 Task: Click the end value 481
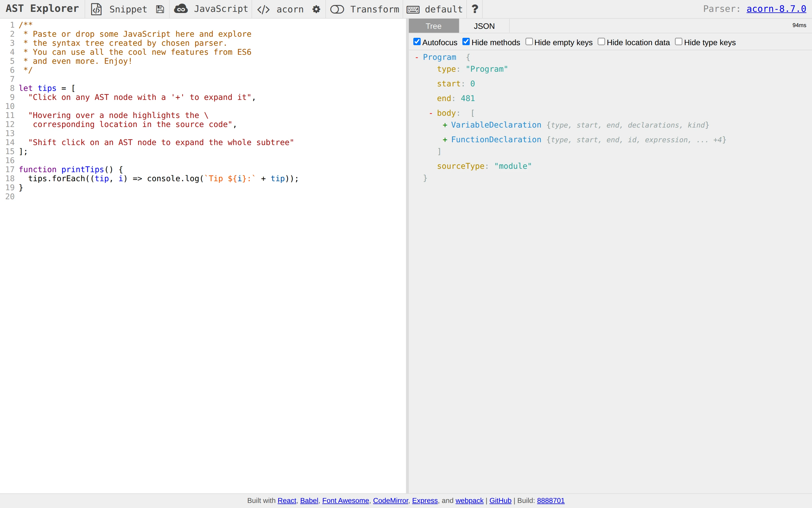point(468,98)
